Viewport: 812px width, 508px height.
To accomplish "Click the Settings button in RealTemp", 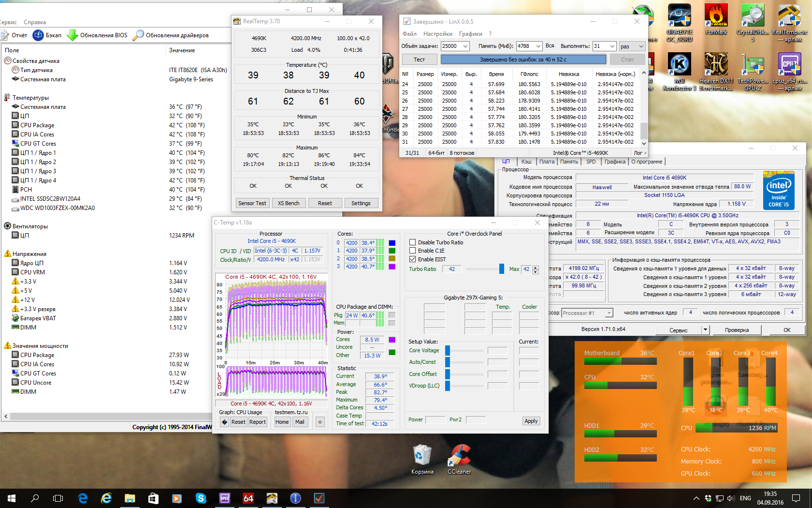I will point(361,203).
